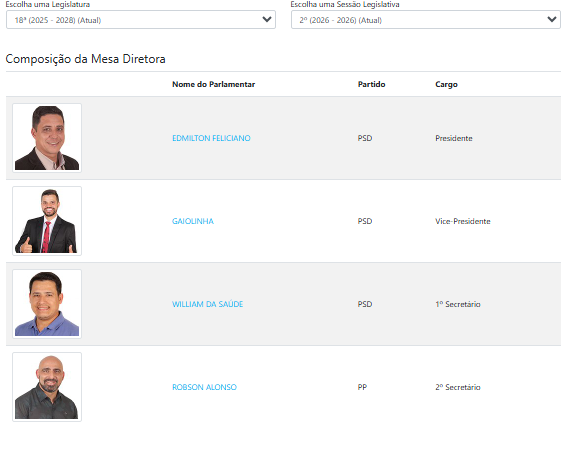
Task: Select Gaiolinha's photo with red tie
Action: click(47, 221)
